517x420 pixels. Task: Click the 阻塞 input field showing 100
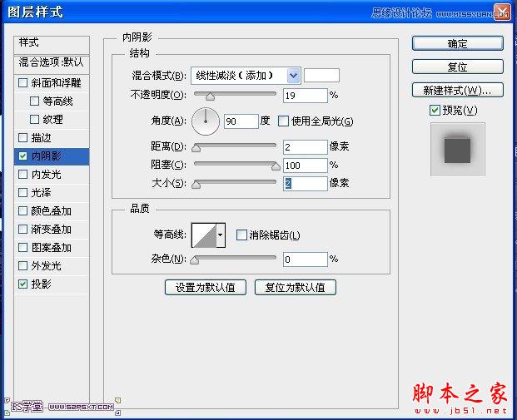(x=306, y=166)
